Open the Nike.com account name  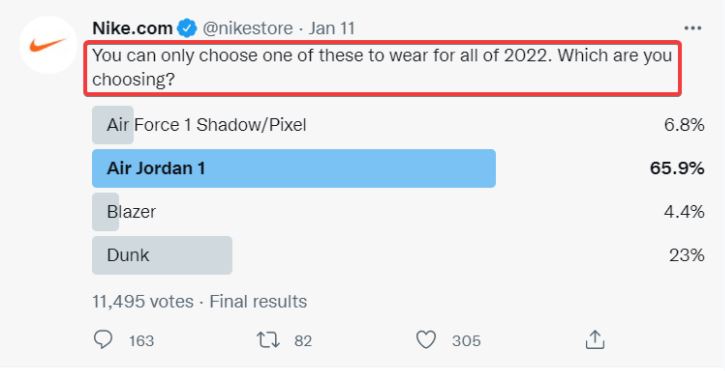coord(132,29)
